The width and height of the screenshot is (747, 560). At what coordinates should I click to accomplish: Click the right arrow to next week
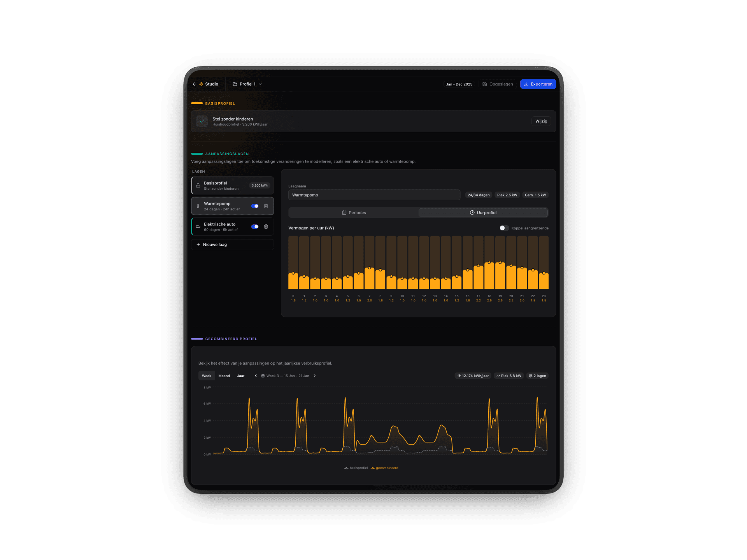pos(315,376)
